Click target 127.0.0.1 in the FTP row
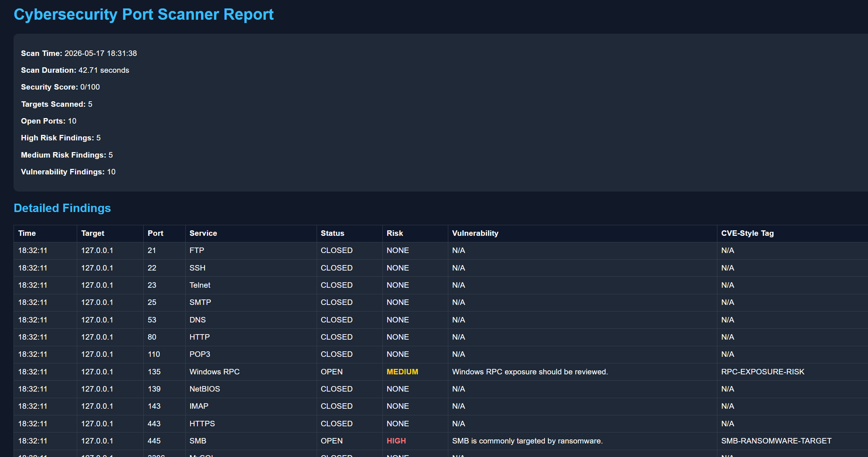The image size is (868, 457). click(97, 250)
